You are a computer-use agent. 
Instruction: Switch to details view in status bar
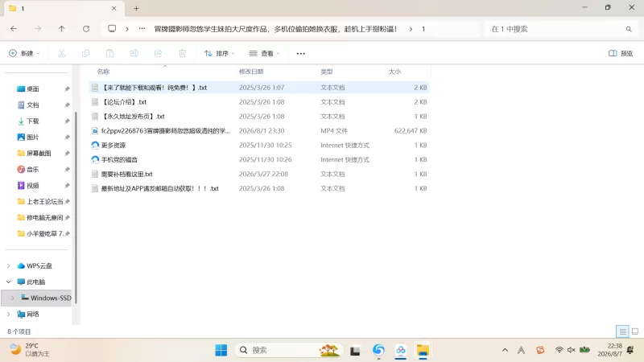(x=622, y=331)
